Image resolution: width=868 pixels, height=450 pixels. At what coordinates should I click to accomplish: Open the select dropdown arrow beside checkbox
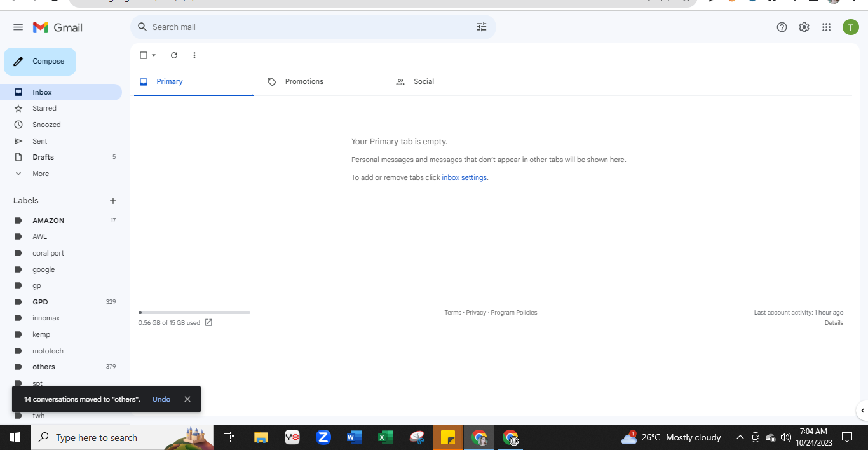(154, 55)
